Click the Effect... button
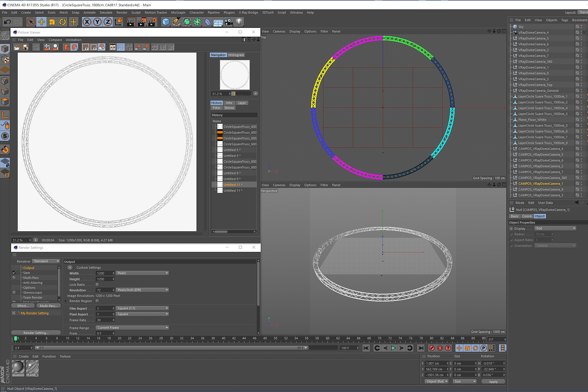588x392 pixels. pyautogui.click(x=23, y=305)
